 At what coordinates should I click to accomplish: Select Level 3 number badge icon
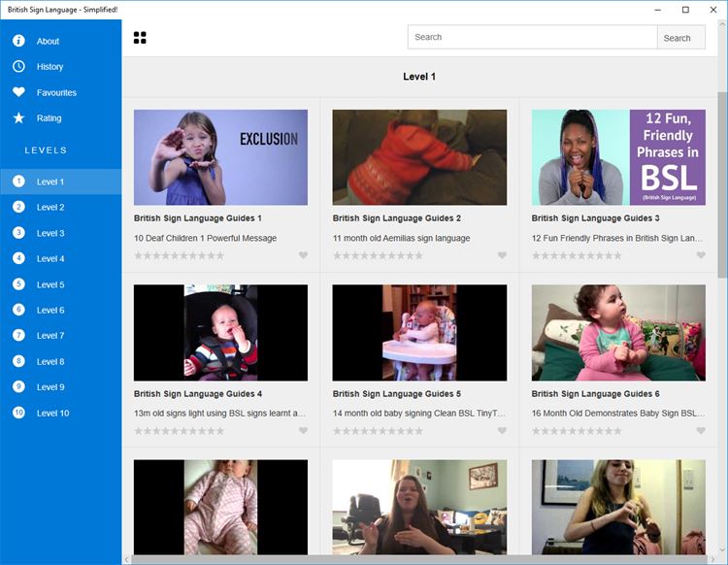(18, 233)
